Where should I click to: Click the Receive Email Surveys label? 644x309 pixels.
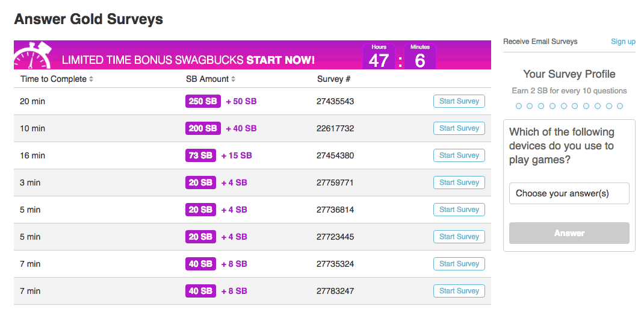540,42
